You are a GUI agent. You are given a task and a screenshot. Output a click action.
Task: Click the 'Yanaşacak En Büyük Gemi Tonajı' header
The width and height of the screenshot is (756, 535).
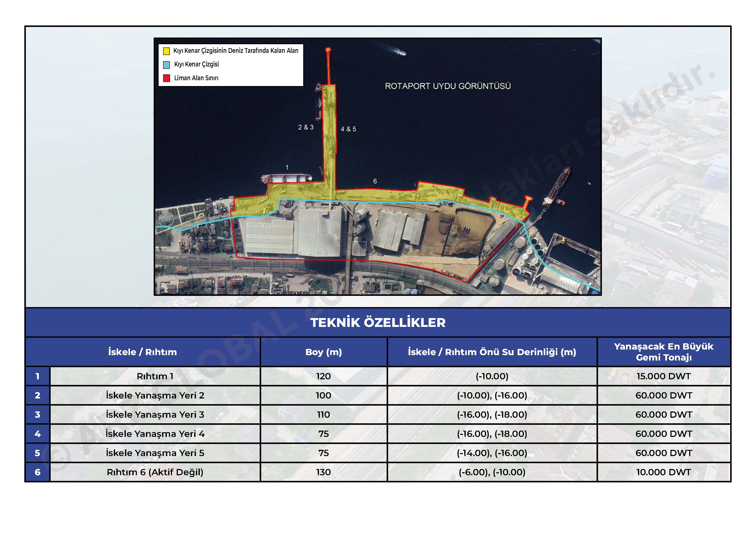664,352
